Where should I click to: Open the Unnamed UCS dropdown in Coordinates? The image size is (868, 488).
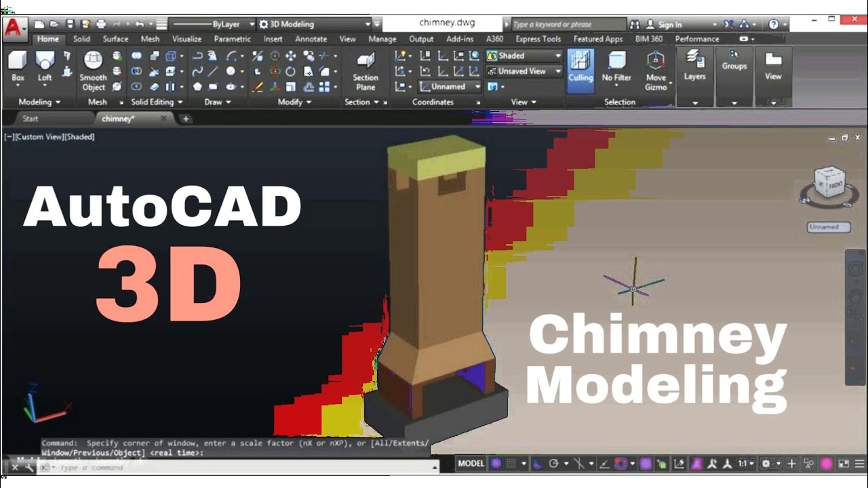click(x=449, y=87)
